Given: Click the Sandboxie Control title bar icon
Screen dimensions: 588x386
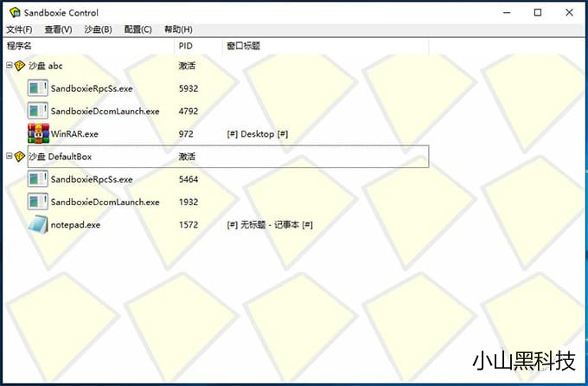Looking at the screenshot, I should pos(15,12).
